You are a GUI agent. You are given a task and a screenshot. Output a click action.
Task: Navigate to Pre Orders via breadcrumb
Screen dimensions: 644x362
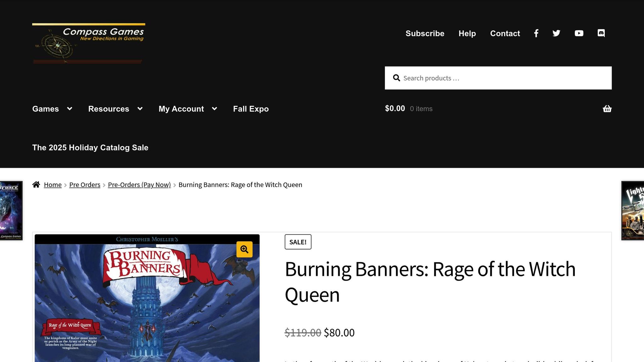[x=85, y=185]
